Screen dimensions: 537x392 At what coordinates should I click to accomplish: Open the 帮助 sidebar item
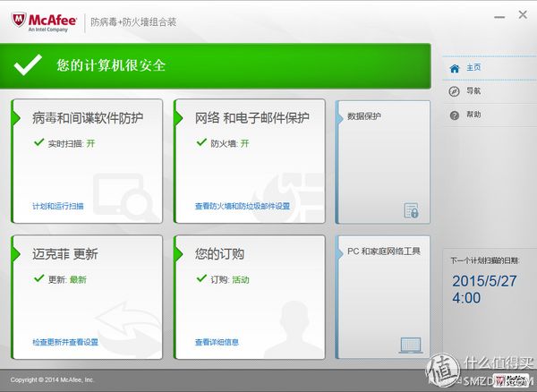click(x=490, y=115)
